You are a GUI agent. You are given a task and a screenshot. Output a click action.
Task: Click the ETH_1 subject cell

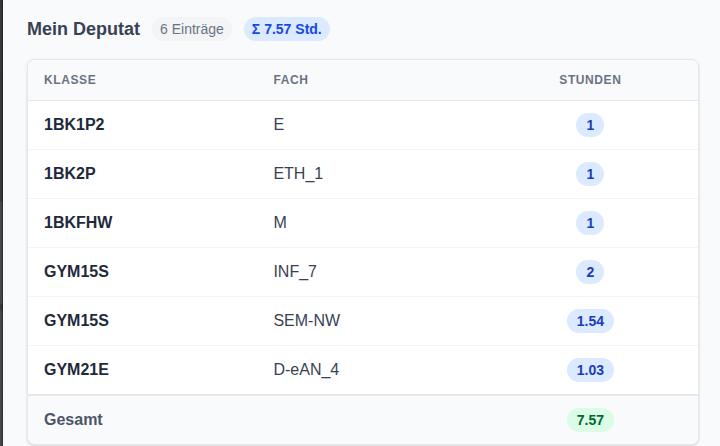298,174
